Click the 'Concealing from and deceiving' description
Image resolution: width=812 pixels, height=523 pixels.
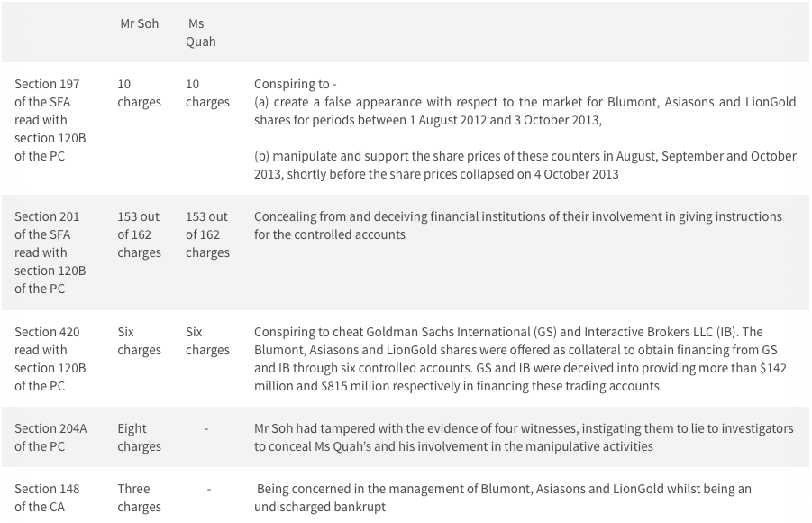coord(518,225)
